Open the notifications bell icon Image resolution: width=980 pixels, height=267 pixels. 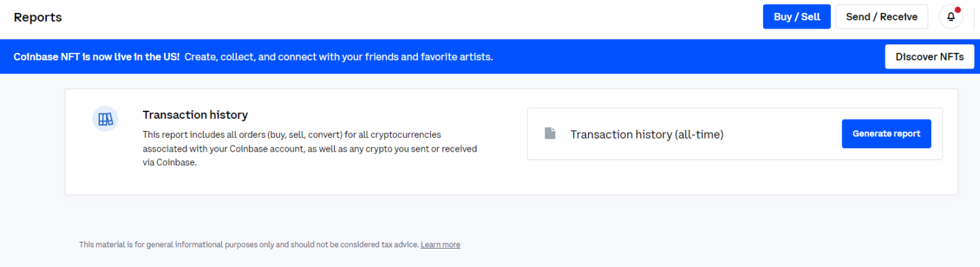[x=951, y=17]
